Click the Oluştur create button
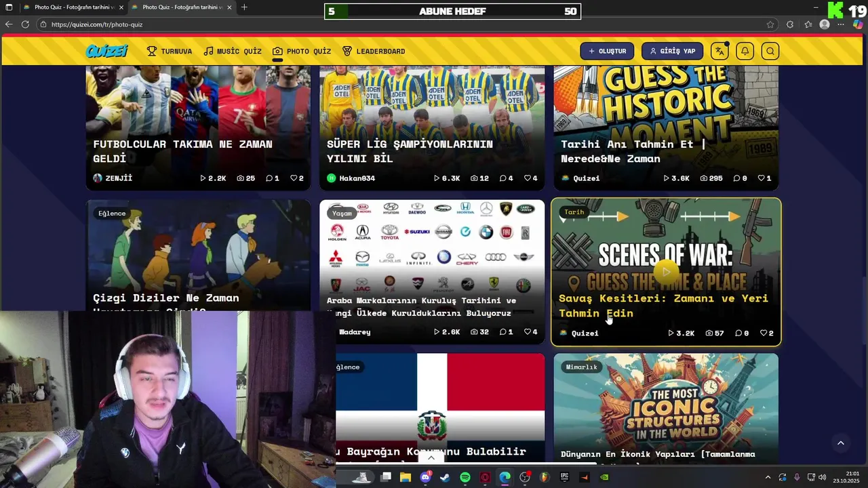Viewport: 868px width, 488px height. (607, 51)
